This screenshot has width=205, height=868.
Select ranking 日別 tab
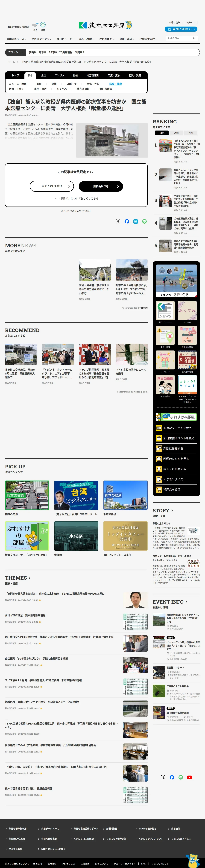(162, 133)
